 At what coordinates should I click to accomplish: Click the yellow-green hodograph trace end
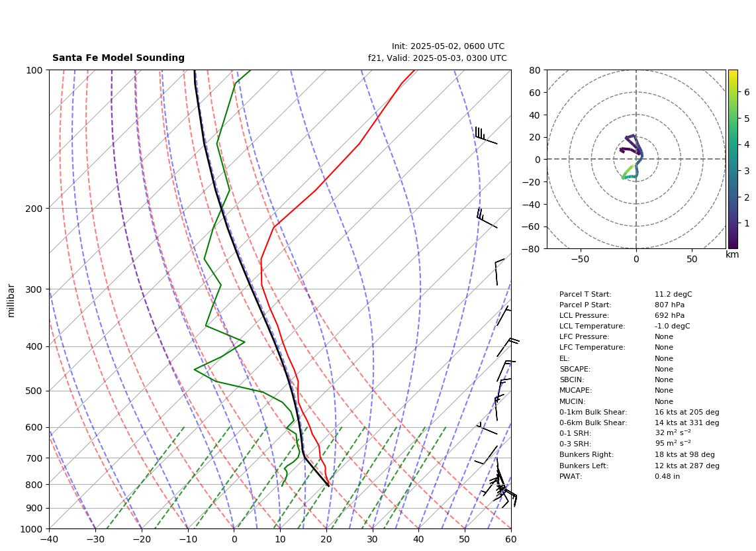(632, 166)
